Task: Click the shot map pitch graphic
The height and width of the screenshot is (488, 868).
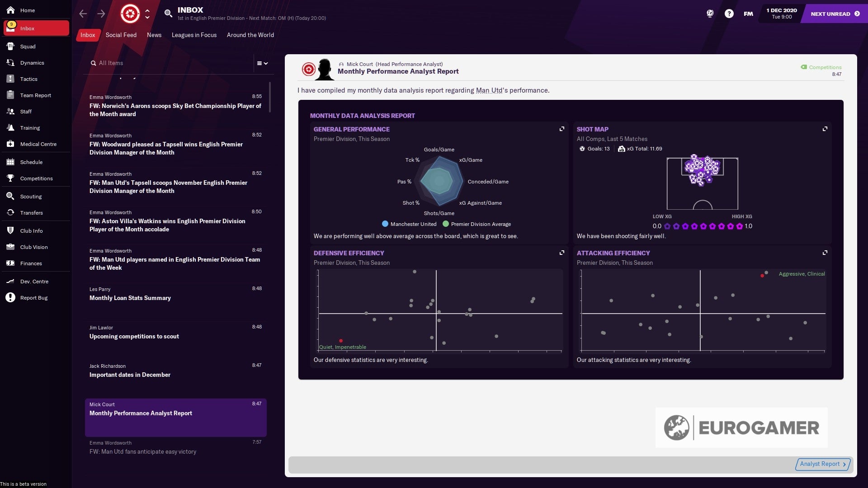Action: 703,183
